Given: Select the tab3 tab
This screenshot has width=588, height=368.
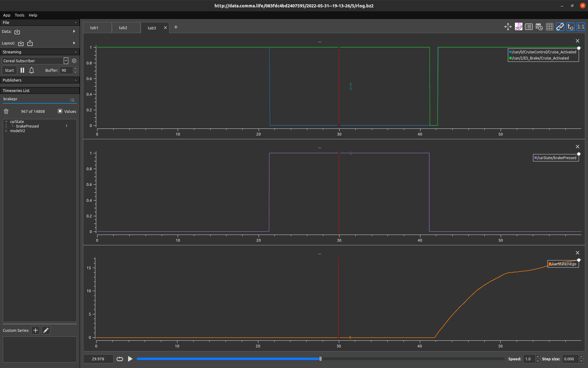Looking at the screenshot, I should [x=152, y=28].
